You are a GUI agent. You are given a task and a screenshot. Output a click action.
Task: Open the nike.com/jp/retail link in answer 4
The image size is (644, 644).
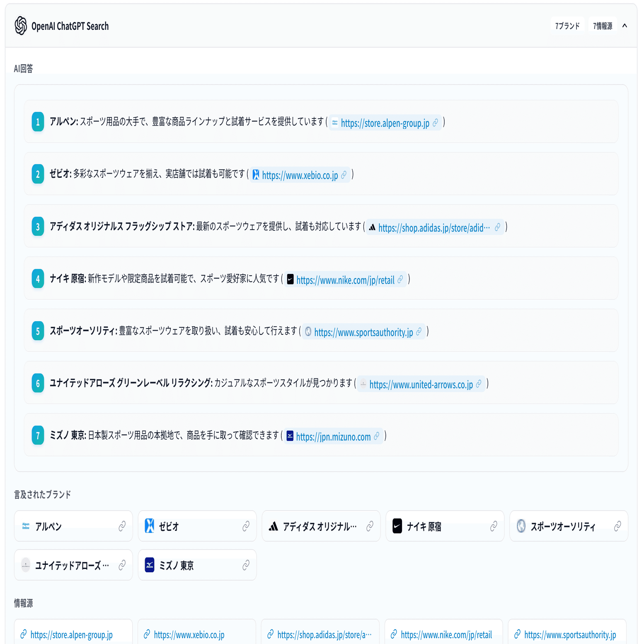coord(345,280)
